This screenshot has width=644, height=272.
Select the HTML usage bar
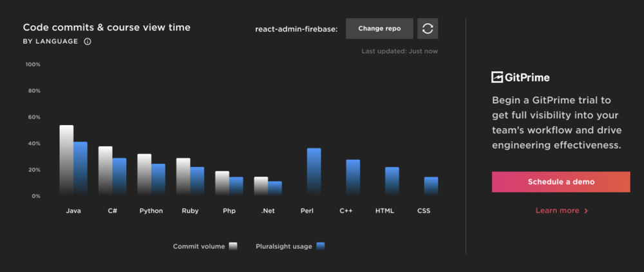[392, 181]
